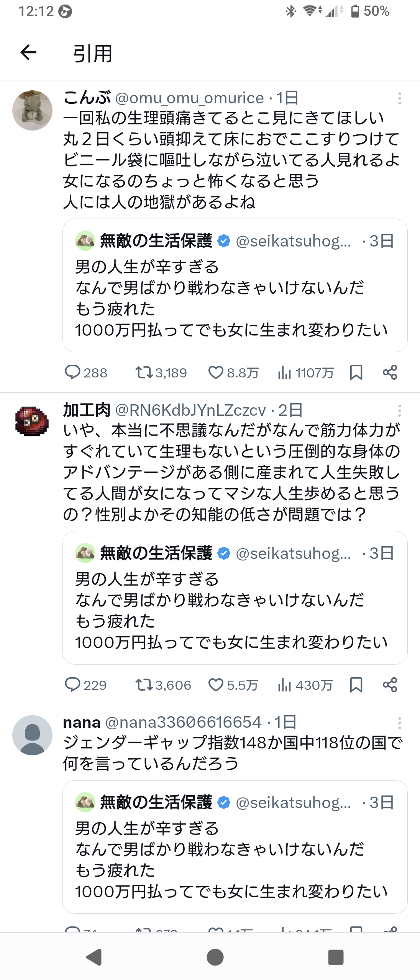Open more options for こんぶ's post

(x=399, y=98)
